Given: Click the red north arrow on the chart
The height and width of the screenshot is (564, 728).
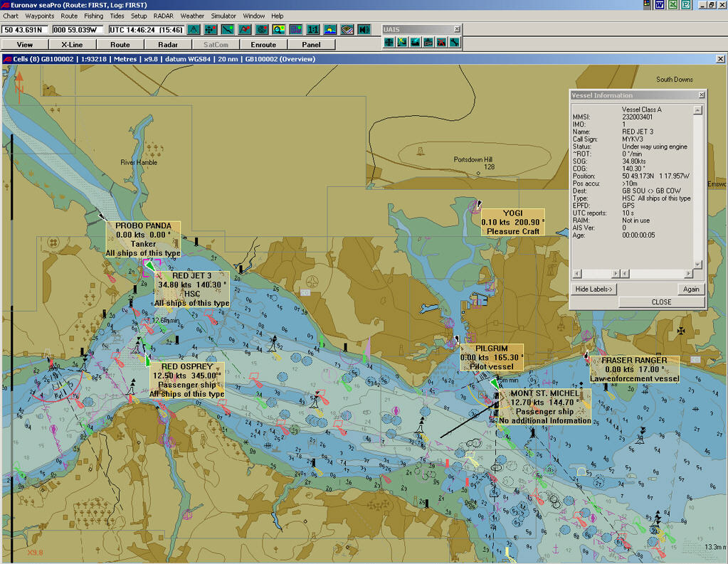Looking at the screenshot, I should point(19,86).
